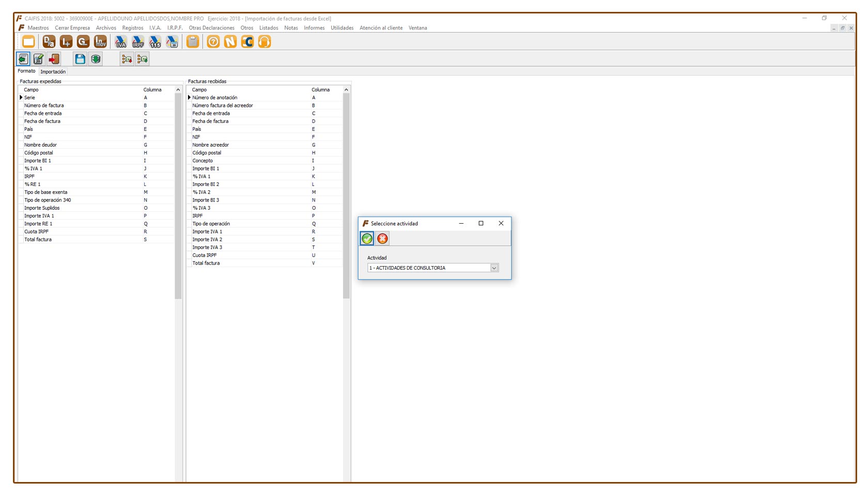Image resolution: width=868 pixels, height=497 pixels.
Task: Select 'Tipo de operación 340' row
Action: (x=97, y=200)
